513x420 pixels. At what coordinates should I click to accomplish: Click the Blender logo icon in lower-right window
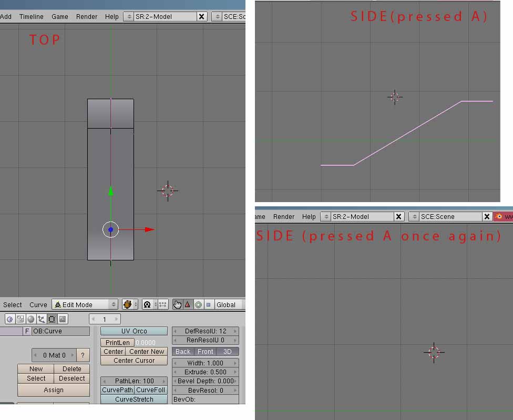[x=499, y=216]
